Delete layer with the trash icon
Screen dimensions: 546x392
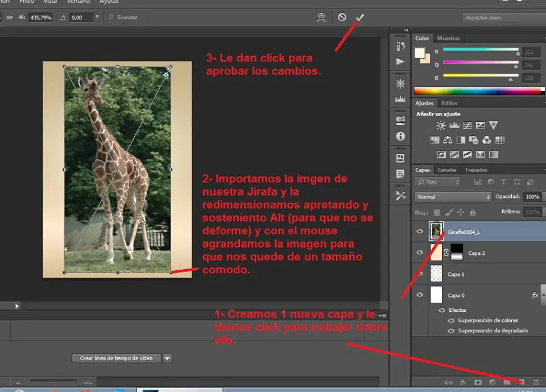click(x=536, y=382)
